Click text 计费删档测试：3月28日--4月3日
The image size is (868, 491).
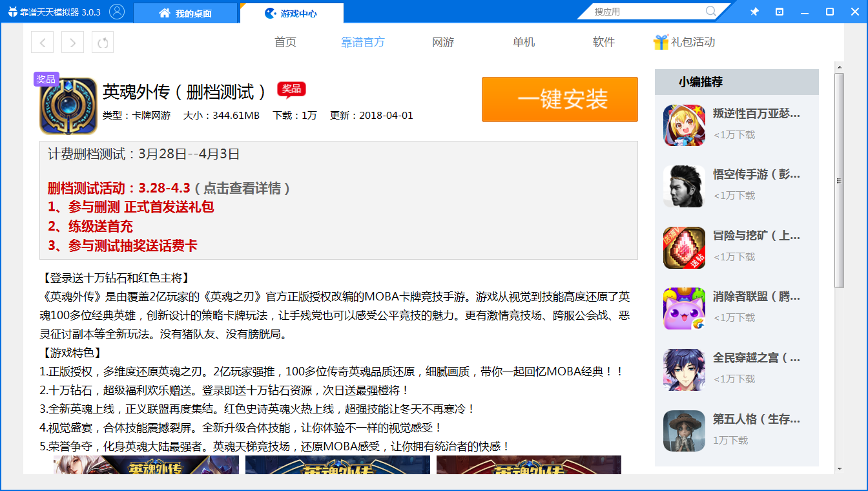click(143, 154)
